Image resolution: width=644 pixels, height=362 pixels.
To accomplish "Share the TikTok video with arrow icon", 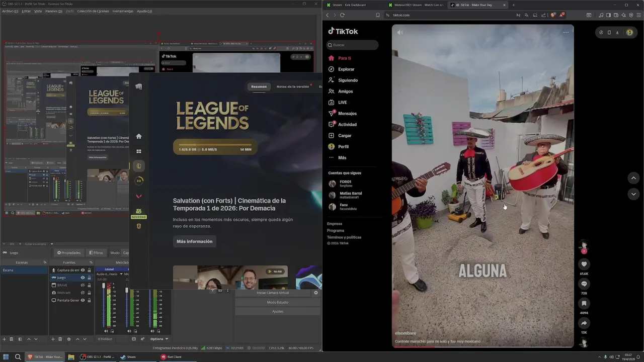I will pos(584,323).
